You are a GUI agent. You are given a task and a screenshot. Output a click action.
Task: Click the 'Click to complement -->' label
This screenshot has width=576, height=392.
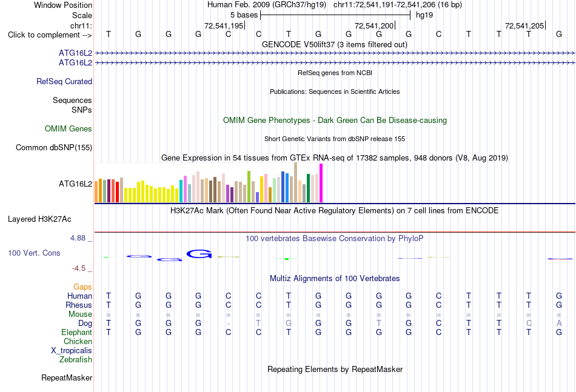click(50, 35)
